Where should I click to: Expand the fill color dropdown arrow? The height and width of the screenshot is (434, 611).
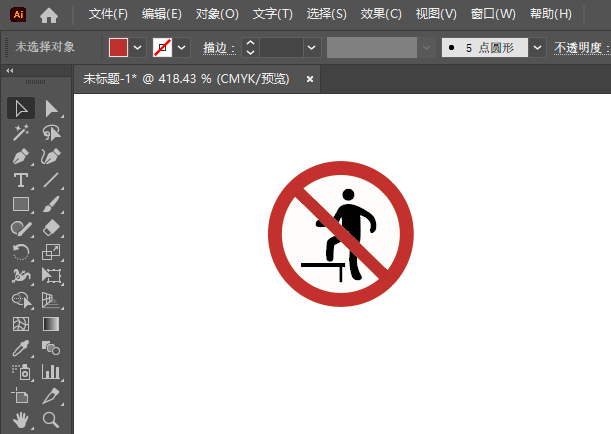[138, 48]
